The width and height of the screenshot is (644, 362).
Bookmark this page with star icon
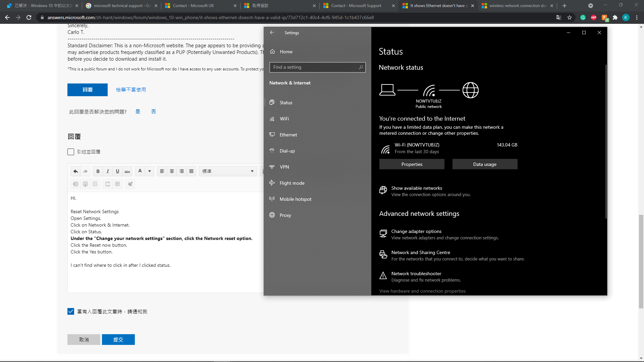click(570, 17)
